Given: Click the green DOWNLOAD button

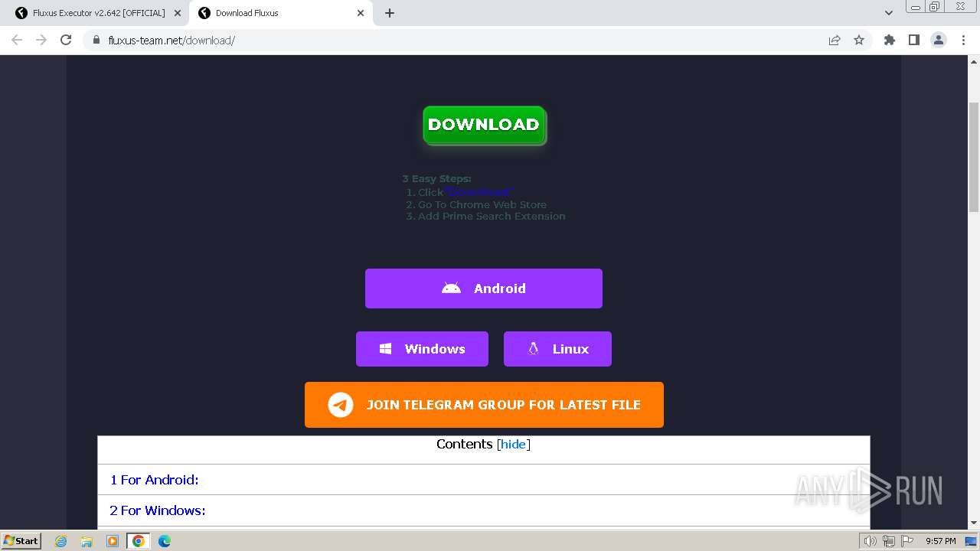Looking at the screenshot, I should (x=484, y=125).
